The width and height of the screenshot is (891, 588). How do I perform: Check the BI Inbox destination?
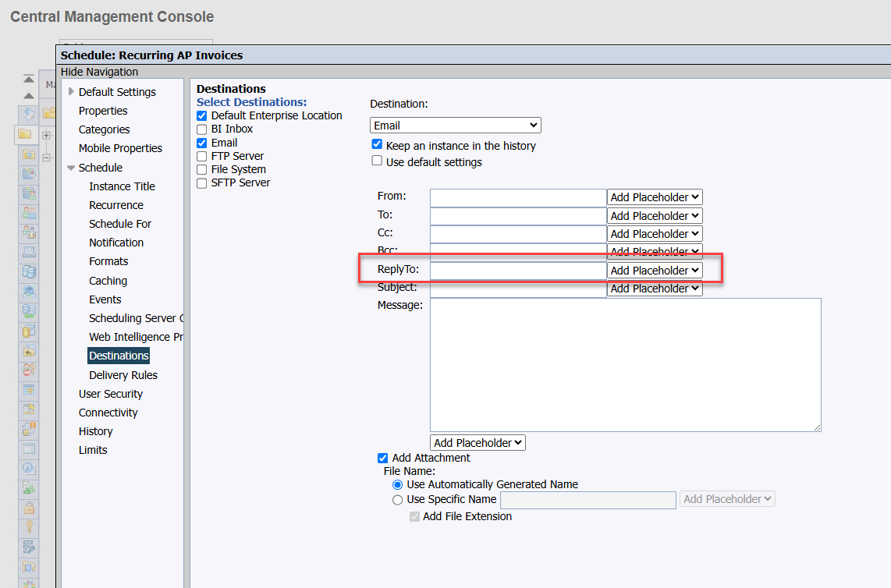[202, 129]
